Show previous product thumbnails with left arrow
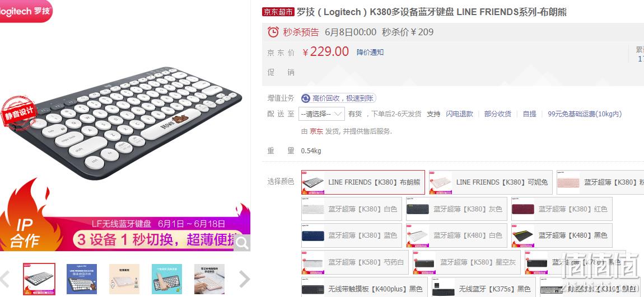 [4, 279]
